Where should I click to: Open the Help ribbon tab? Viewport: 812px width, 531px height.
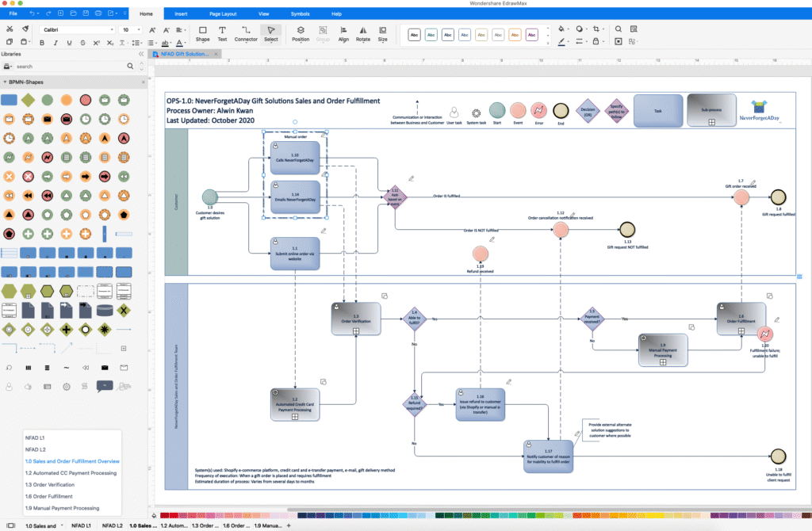pyautogui.click(x=336, y=14)
